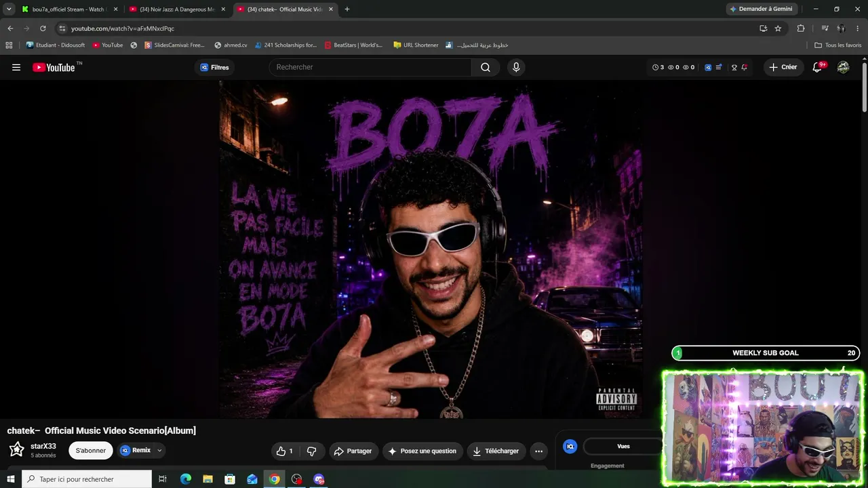The image size is (868, 488).
Task: Reload the current page
Action: 43,28
